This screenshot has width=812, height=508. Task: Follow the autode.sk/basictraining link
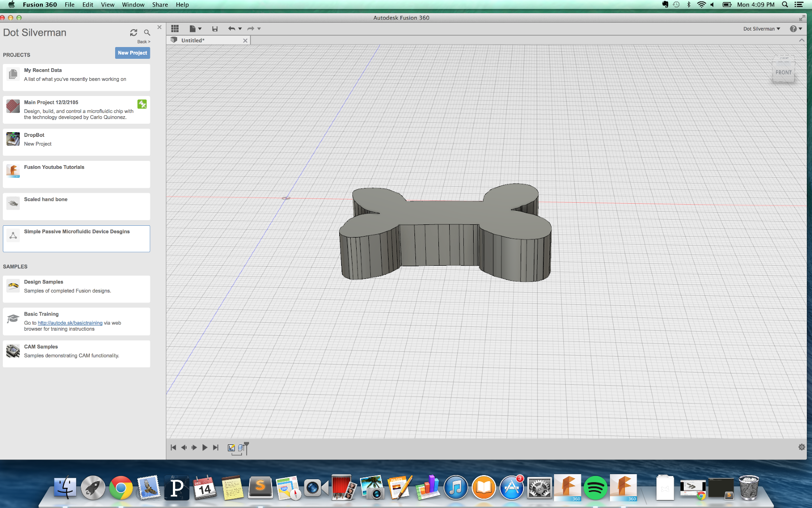pyautogui.click(x=70, y=323)
